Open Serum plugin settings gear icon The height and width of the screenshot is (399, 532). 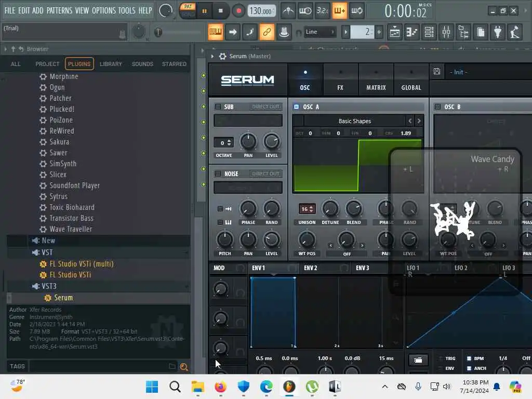coord(222,56)
